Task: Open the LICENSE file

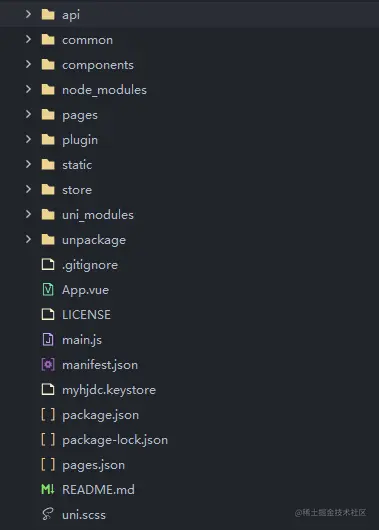Action: [86, 315]
